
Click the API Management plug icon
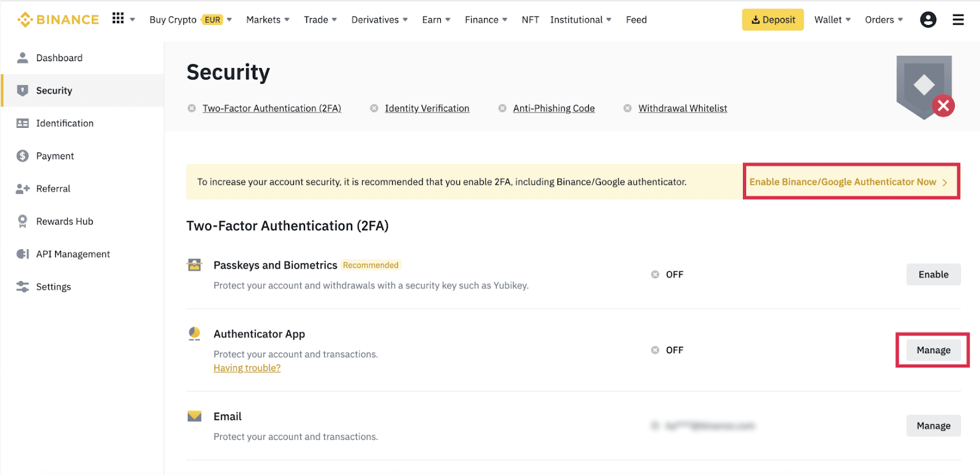click(23, 254)
